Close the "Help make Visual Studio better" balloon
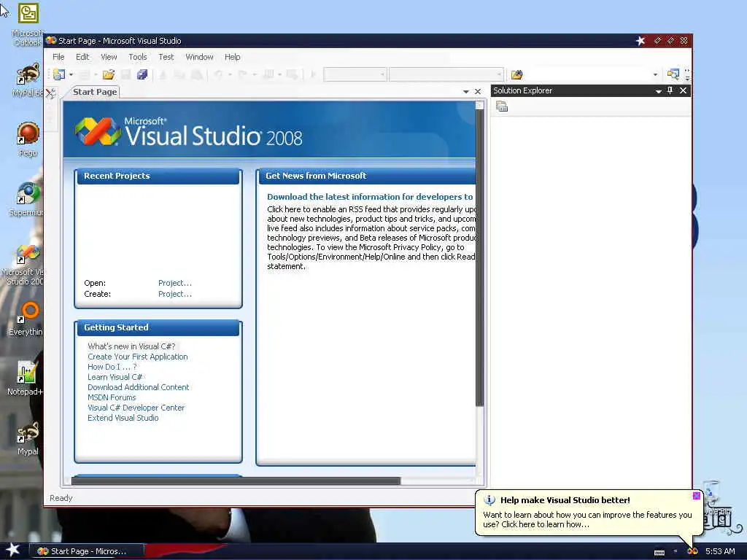Screen dimensions: 747x560 pos(696,496)
